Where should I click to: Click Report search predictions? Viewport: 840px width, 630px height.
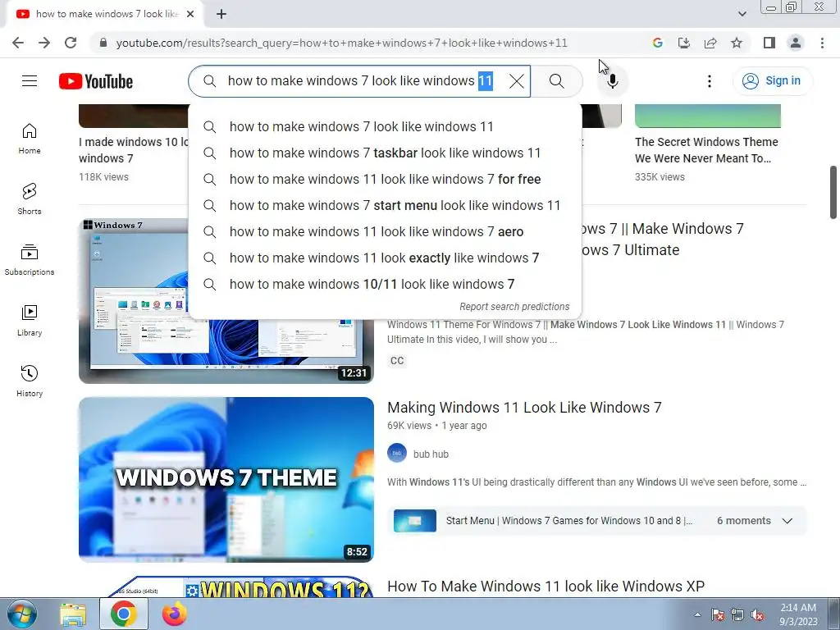(514, 307)
